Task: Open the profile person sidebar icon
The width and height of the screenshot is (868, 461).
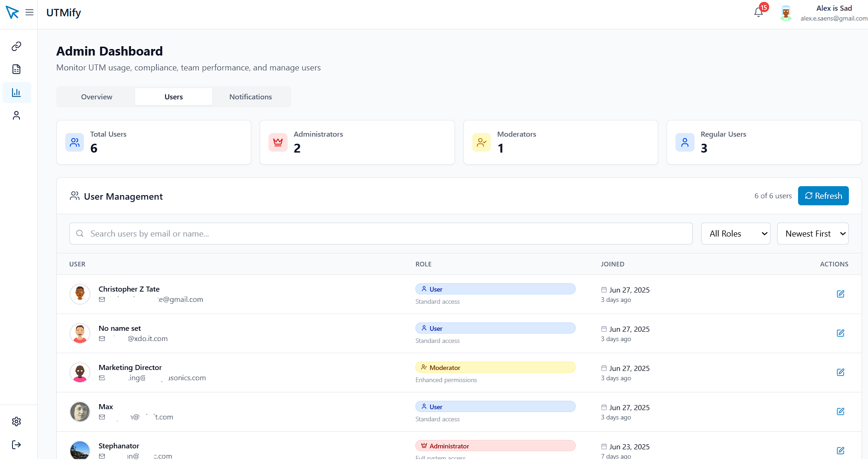Action: 16,115
